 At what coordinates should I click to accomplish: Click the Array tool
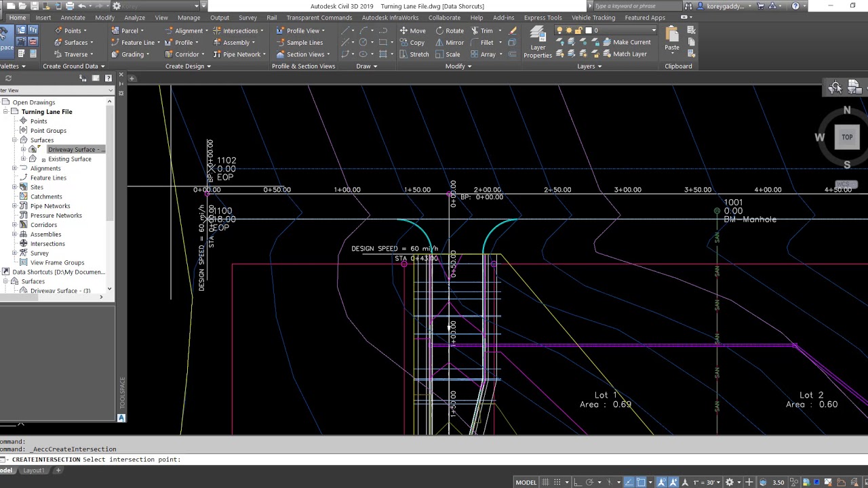point(483,54)
